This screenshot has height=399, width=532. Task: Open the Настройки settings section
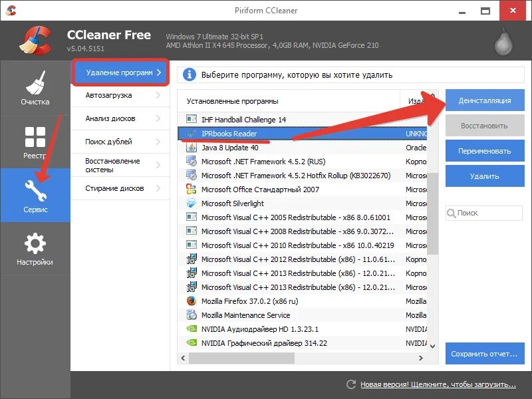(35, 249)
